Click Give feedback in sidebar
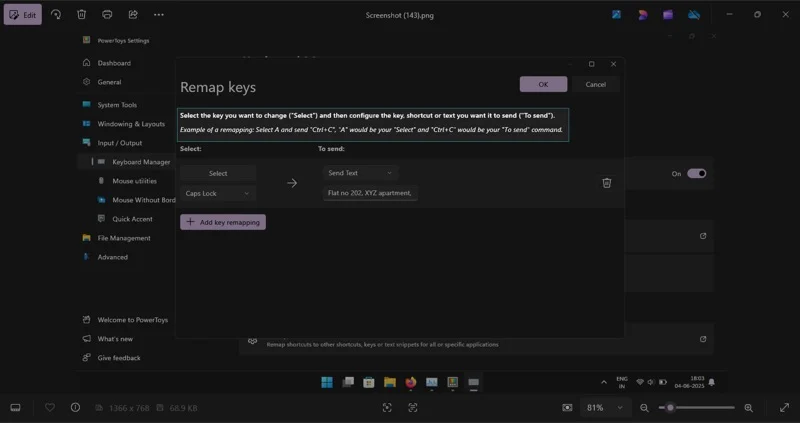Viewport: 800px width, 423px height. 119,358
